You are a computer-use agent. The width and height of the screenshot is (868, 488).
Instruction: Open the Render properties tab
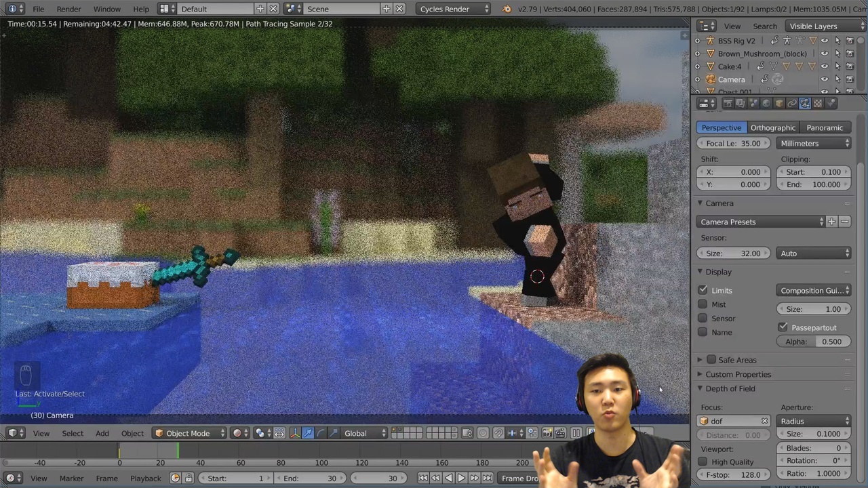(x=728, y=103)
